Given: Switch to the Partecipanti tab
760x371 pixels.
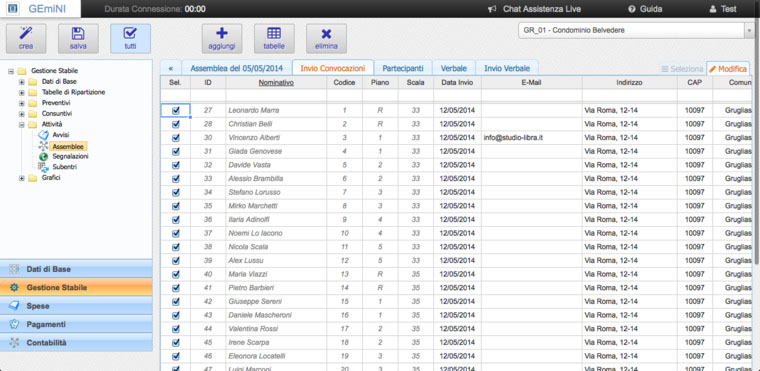Looking at the screenshot, I should tap(402, 68).
